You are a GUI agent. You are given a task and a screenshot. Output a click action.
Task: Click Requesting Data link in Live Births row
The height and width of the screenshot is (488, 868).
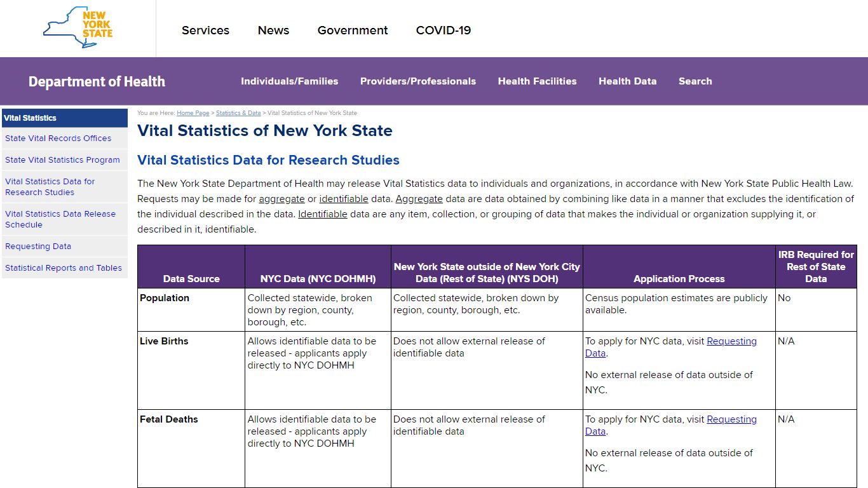pyautogui.click(x=731, y=341)
